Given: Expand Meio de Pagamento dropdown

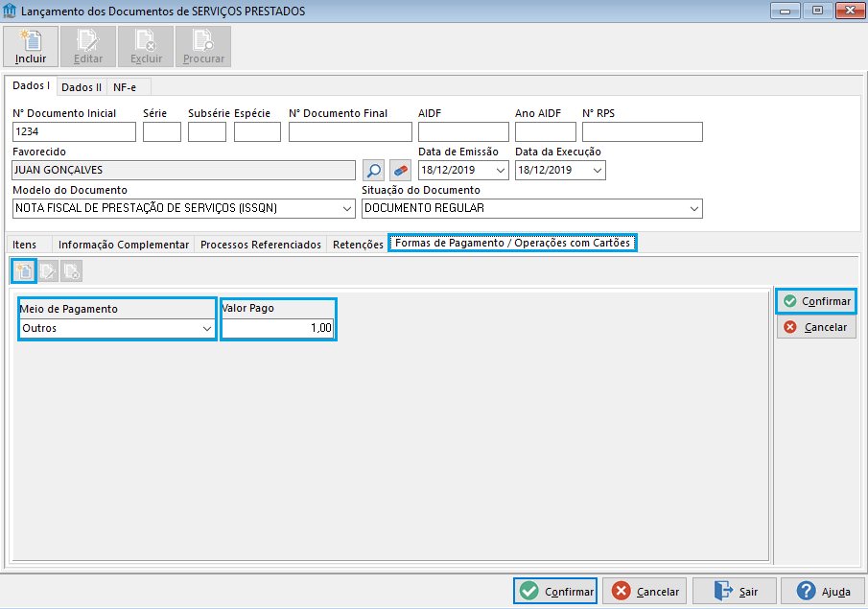Looking at the screenshot, I should 207,328.
